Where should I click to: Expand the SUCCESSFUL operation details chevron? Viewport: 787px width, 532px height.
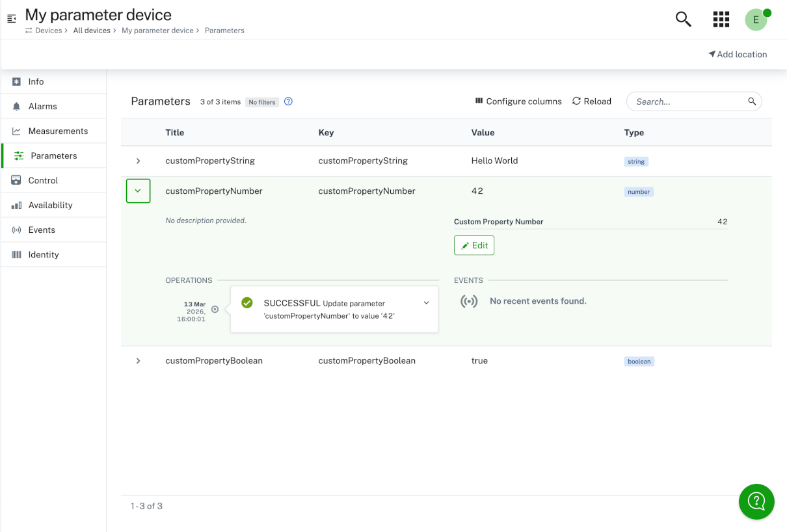click(426, 303)
